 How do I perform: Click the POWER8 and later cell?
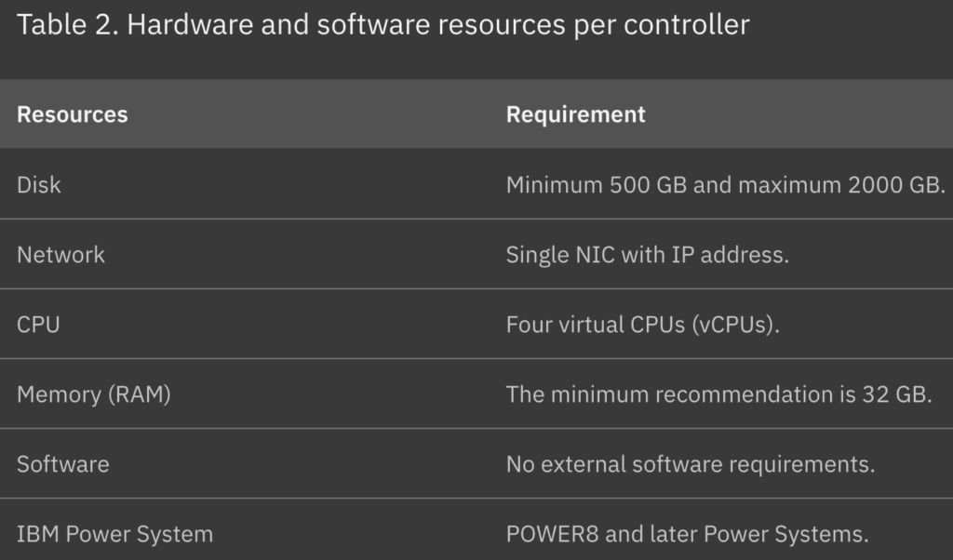pyautogui.click(x=688, y=534)
